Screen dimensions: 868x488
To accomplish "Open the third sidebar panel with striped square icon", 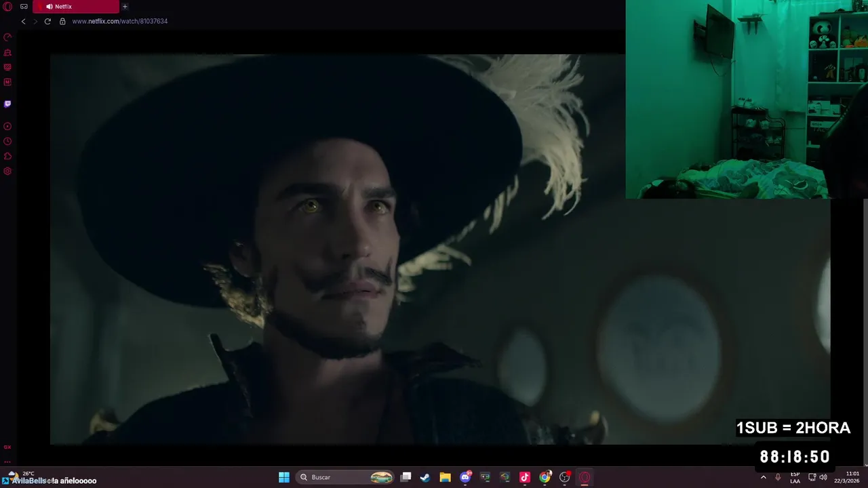I will coord(7,67).
